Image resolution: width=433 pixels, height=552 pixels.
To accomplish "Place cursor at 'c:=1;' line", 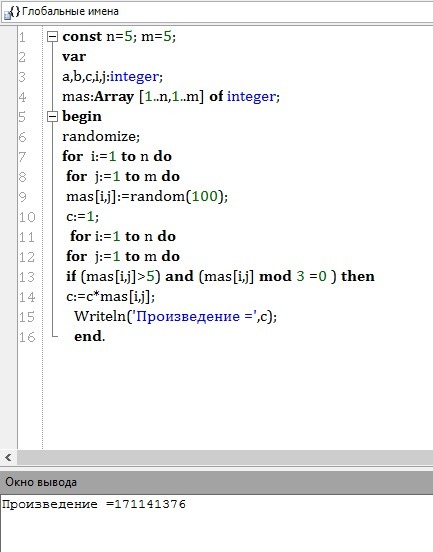I will point(82,217).
